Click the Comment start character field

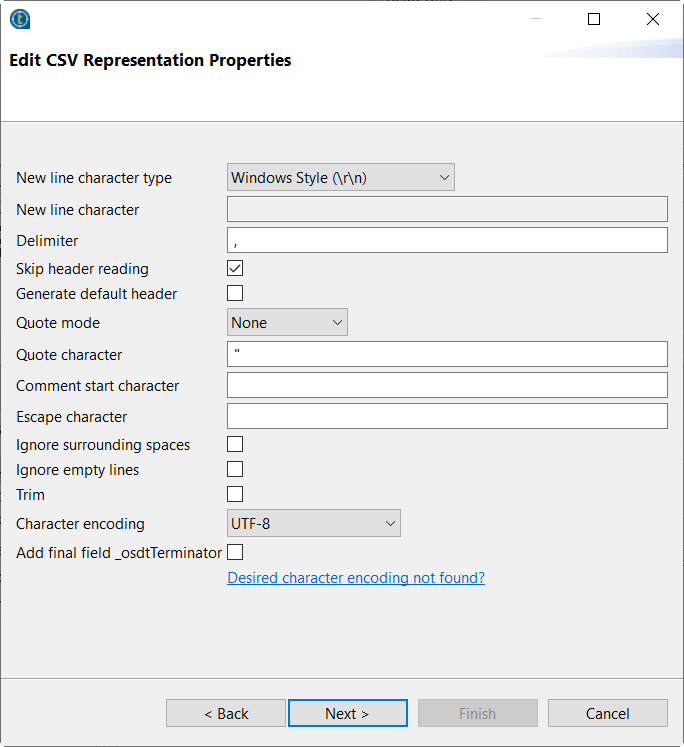click(x=447, y=385)
